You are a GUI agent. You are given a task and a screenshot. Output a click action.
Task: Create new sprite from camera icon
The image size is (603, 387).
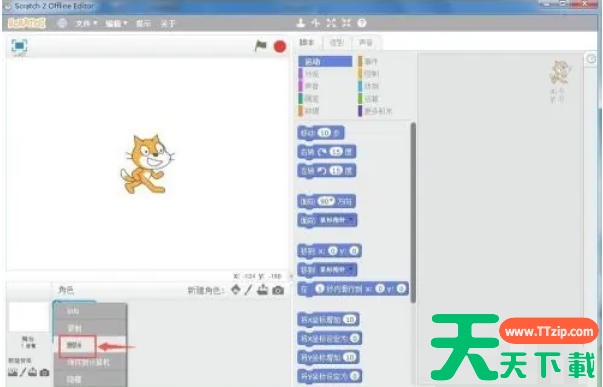(x=278, y=290)
